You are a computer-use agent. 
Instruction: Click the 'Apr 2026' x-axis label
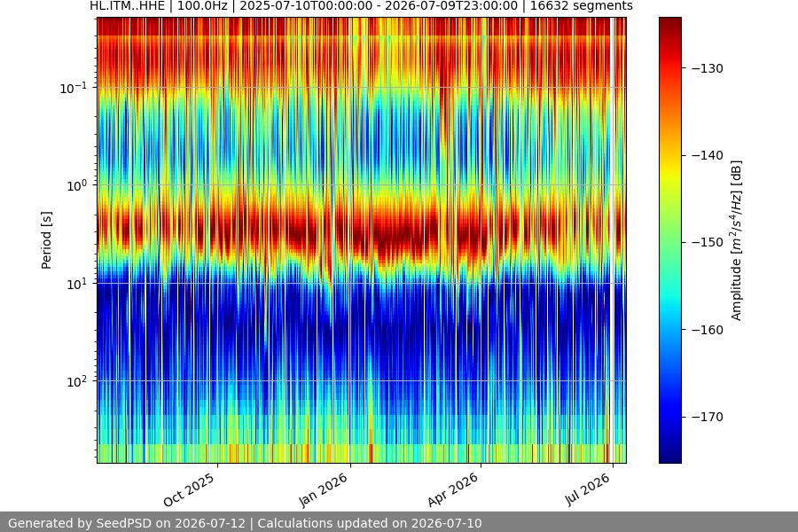pyautogui.click(x=453, y=489)
